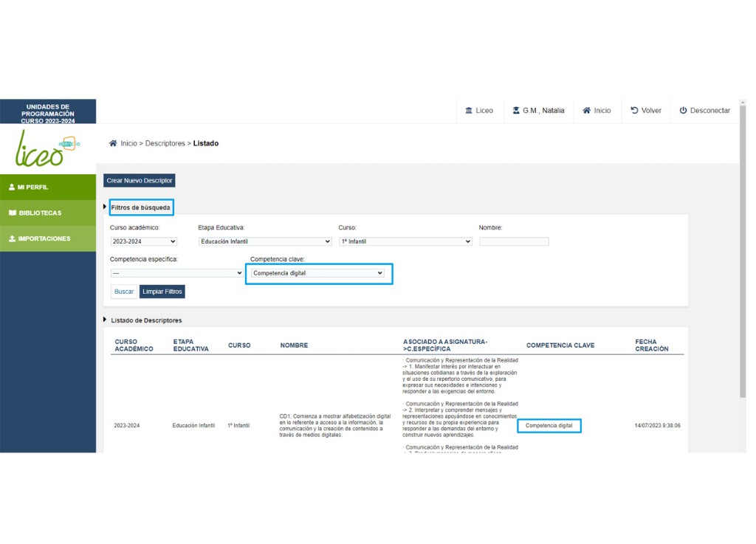Collapse Listado de Descriptores section
This screenshot has height=544, width=756.
pos(145,320)
